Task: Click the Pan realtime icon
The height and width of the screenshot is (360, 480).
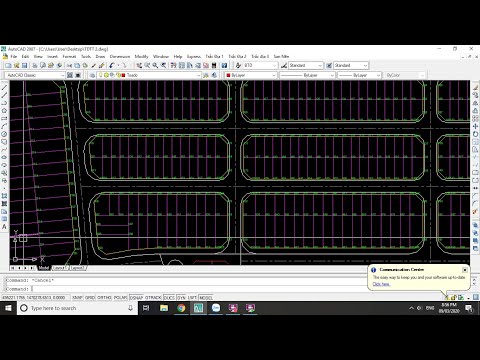Action: [x=139, y=66]
